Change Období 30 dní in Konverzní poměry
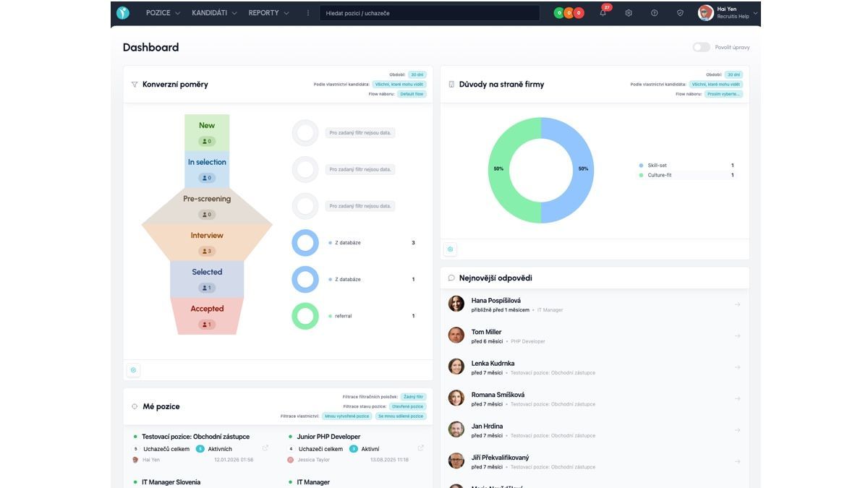 point(417,74)
